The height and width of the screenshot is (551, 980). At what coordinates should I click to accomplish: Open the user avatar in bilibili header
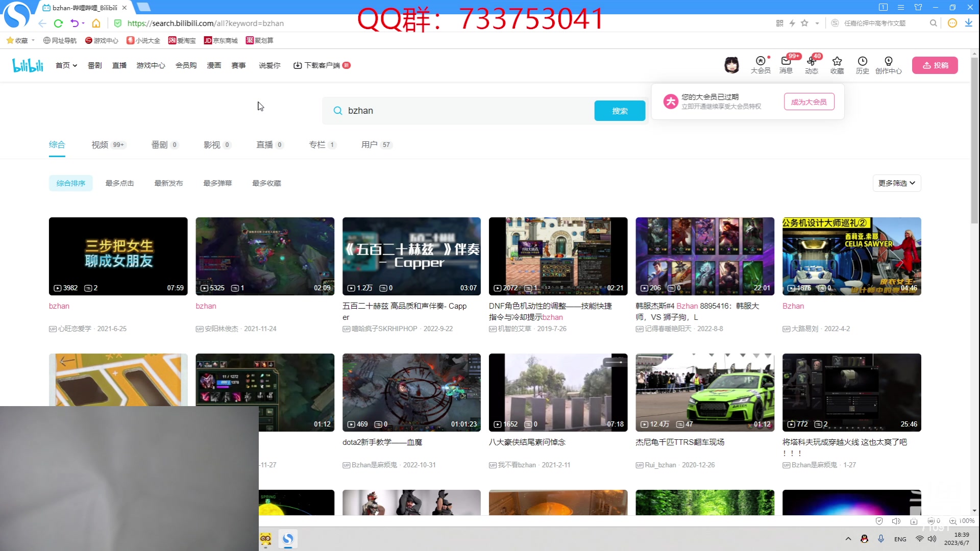coord(731,65)
